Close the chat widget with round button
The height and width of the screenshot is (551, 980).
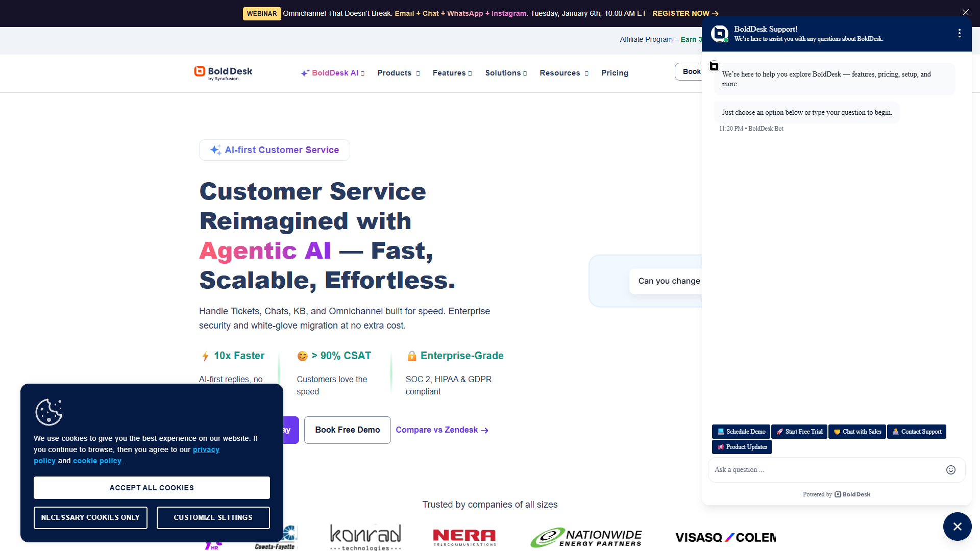pos(957,527)
